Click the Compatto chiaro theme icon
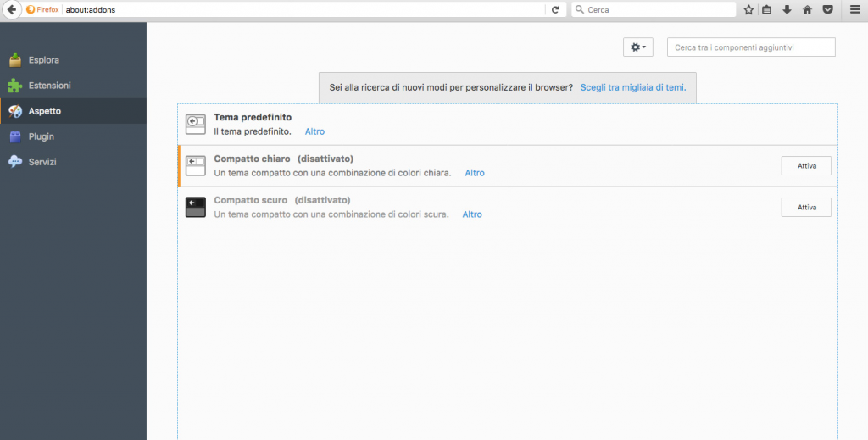868x440 pixels. click(196, 166)
